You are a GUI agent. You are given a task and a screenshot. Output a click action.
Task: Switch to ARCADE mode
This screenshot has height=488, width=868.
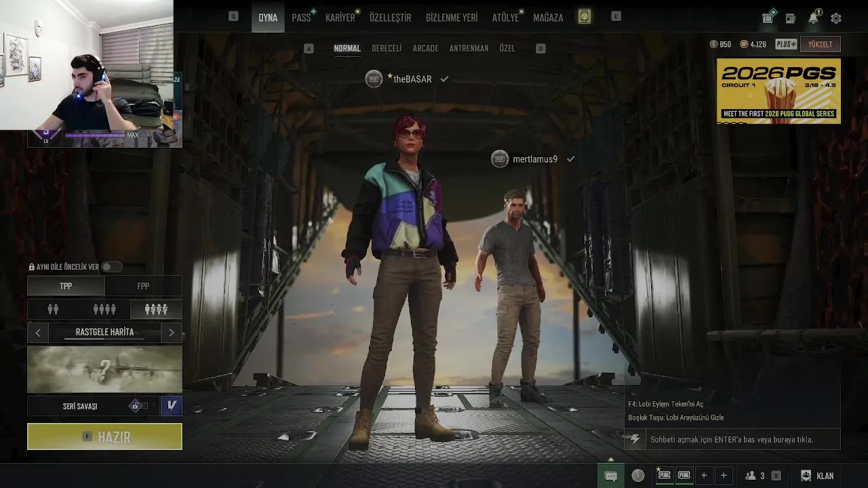[x=426, y=49]
